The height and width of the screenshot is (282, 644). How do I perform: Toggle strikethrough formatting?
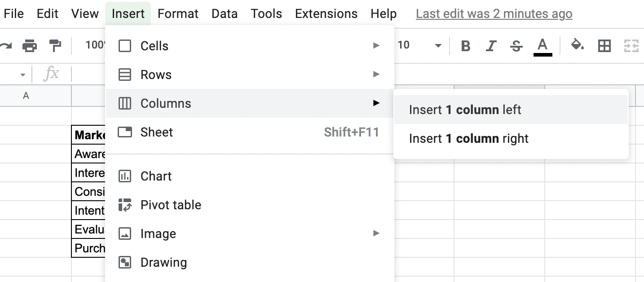click(x=516, y=46)
